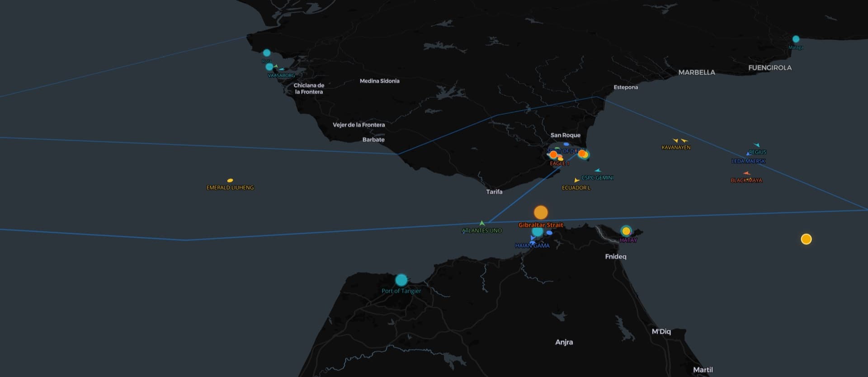Select the ECUADOR L yellow vessel arrow

point(576,180)
